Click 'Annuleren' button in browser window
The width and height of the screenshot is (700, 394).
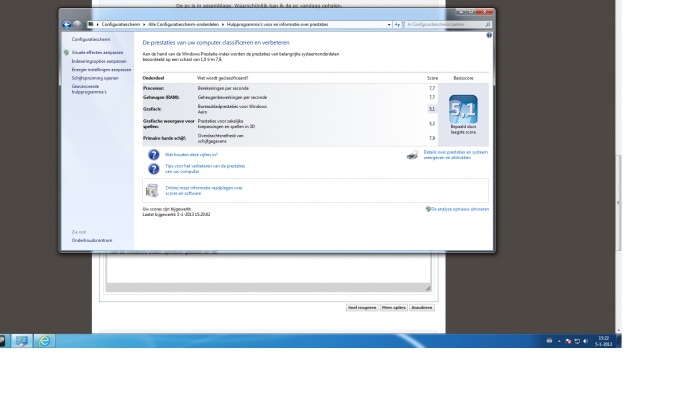click(x=422, y=307)
